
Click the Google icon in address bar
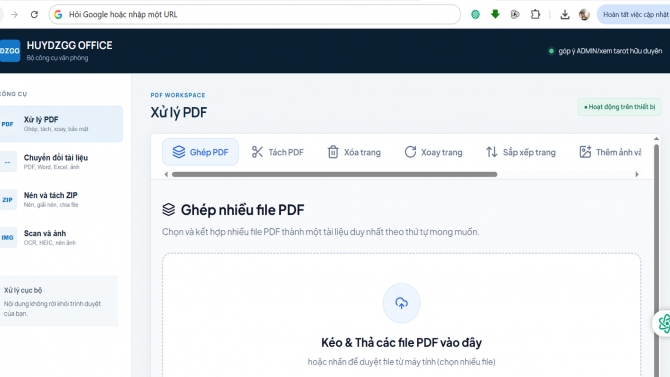(59, 15)
